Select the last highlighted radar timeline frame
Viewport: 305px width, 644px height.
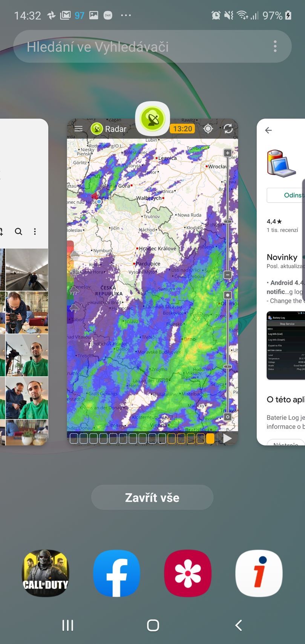[210, 438]
